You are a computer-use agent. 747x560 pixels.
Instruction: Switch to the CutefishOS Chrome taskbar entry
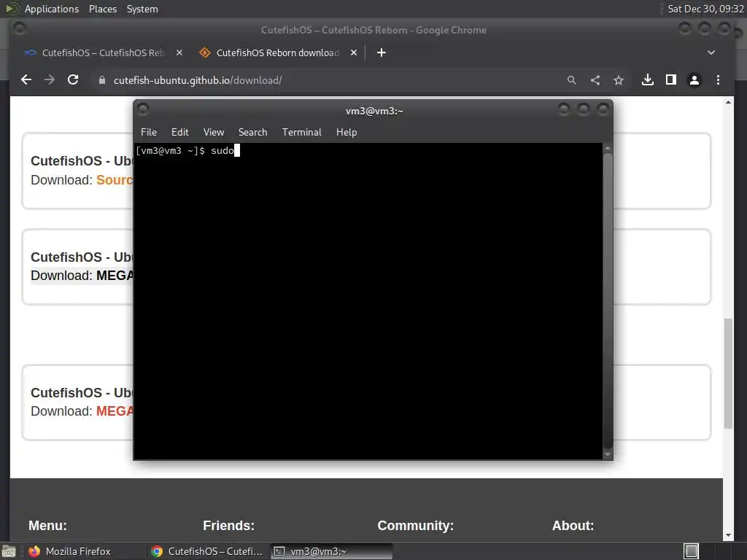pyautogui.click(x=207, y=551)
